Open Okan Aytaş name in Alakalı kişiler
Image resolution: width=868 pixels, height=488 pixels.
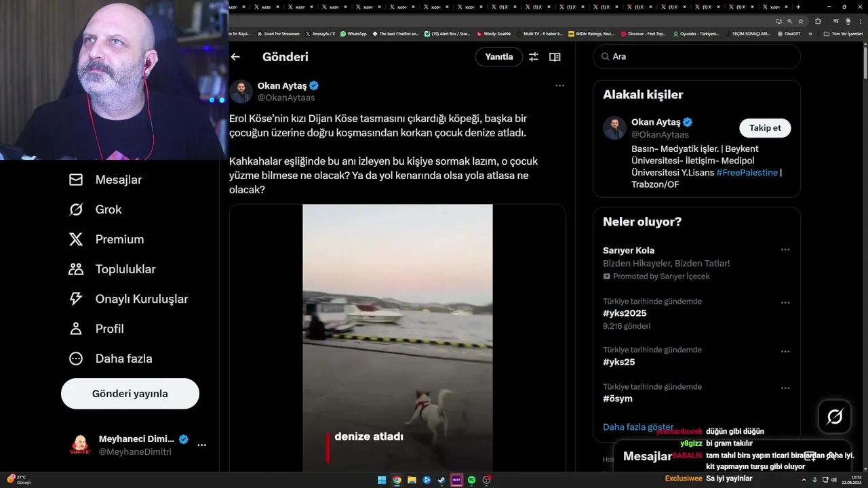click(656, 122)
